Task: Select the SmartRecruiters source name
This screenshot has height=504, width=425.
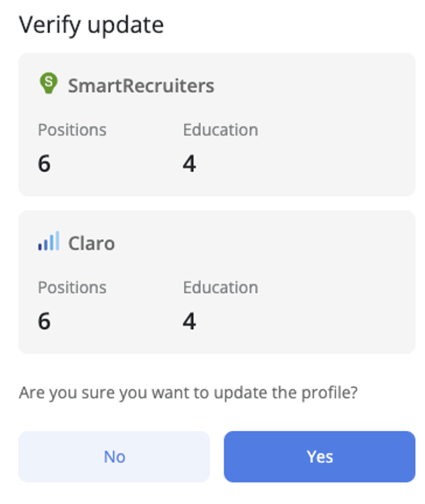Action: [x=141, y=86]
